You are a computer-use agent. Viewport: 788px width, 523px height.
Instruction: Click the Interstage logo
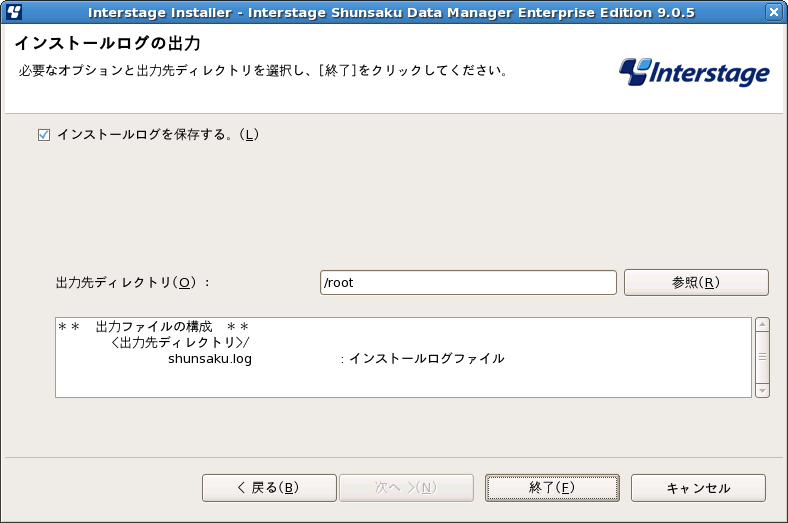tap(694, 72)
